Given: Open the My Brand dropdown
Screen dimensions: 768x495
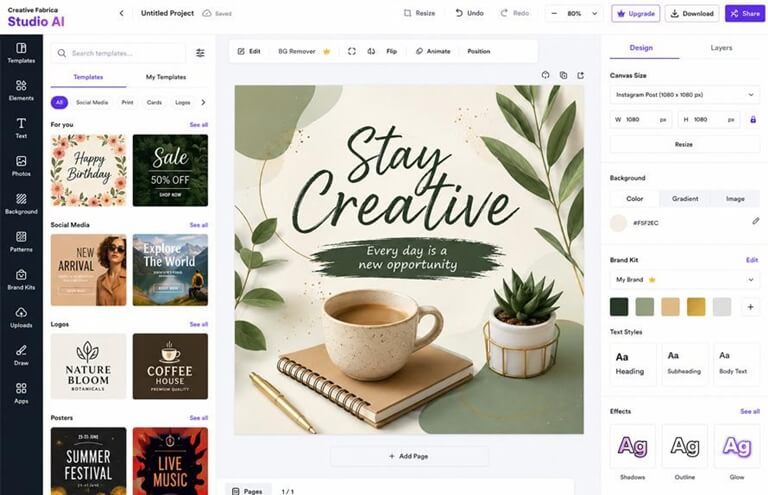Looking at the screenshot, I should click(684, 280).
